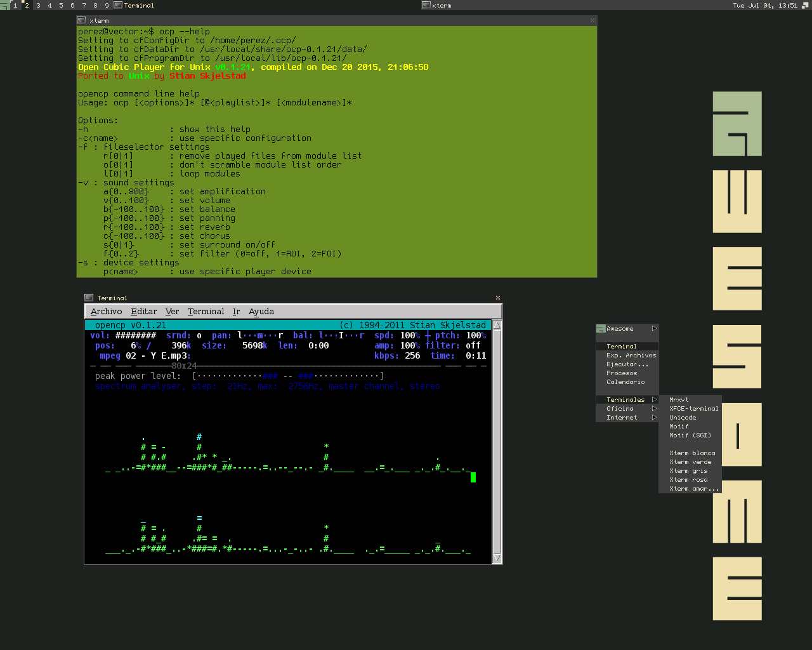
Task: Select Unicode terminal in the submenu
Action: 690,418
